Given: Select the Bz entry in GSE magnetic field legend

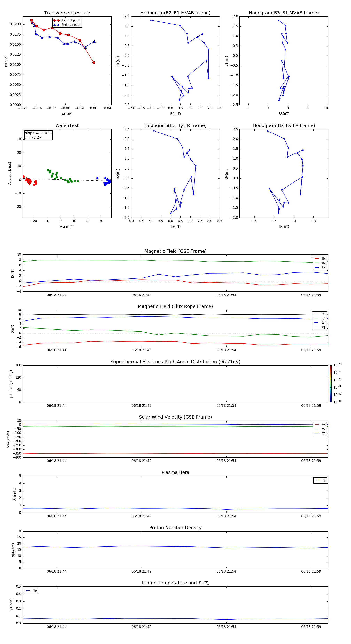Looking at the screenshot, I should click(x=320, y=268).
